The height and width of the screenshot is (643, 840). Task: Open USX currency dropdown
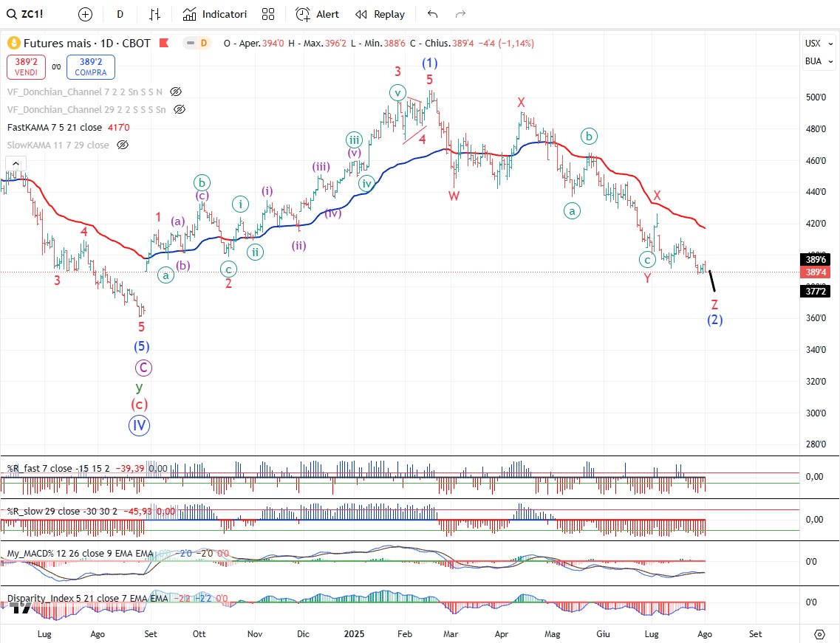tap(819, 44)
